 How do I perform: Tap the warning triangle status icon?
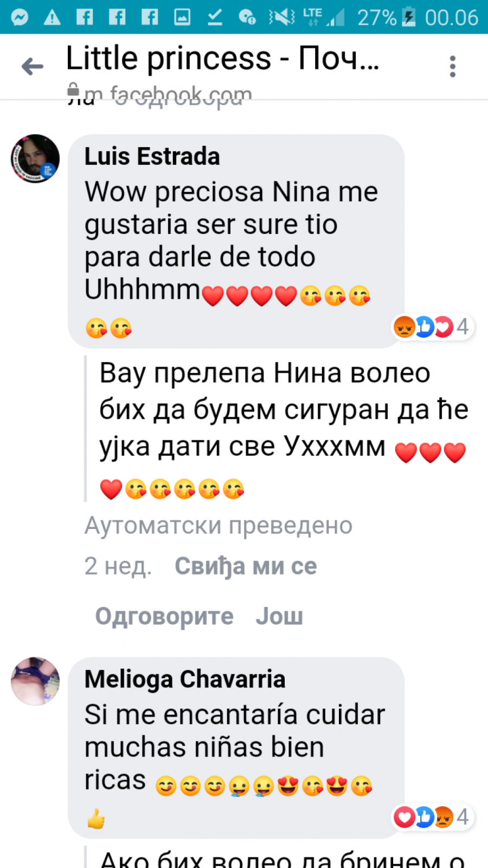[52, 17]
